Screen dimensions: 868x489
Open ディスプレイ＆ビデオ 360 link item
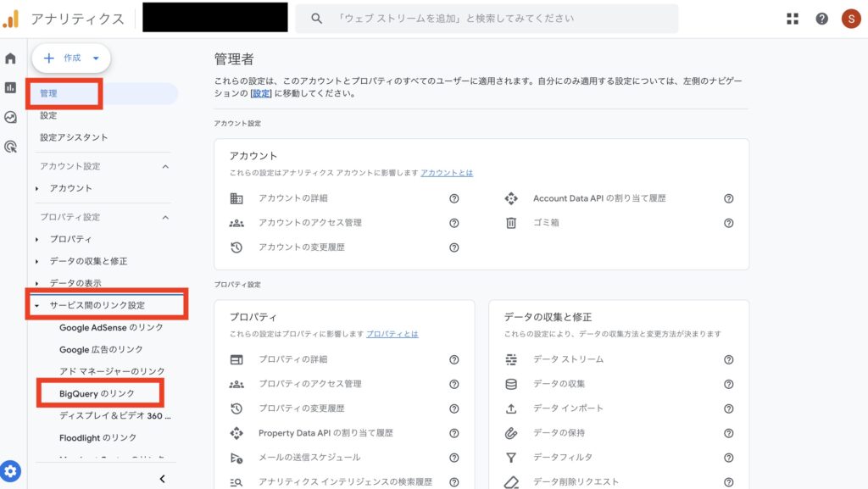115,415
